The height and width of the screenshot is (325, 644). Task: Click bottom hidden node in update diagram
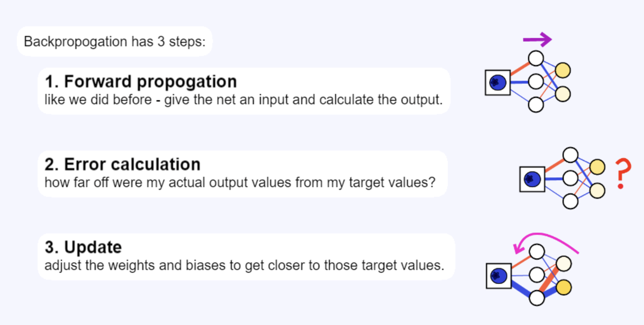537,298
